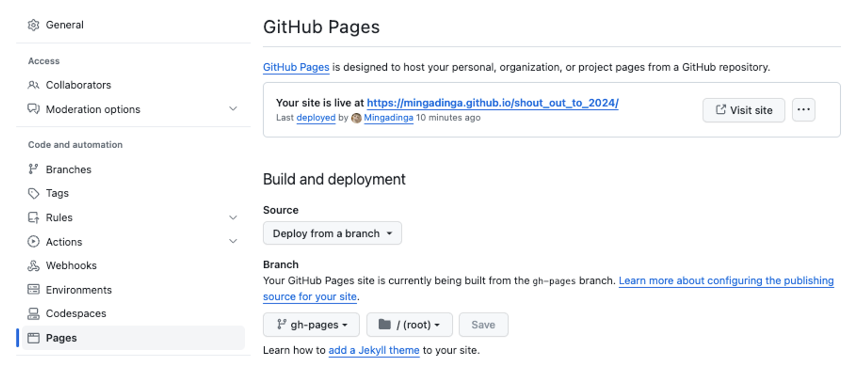
Task: Click the Visit site button
Action: point(744,110)
